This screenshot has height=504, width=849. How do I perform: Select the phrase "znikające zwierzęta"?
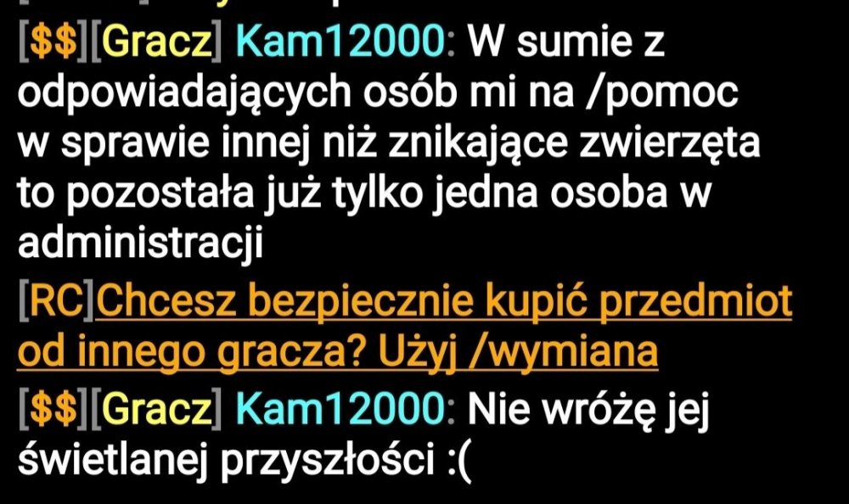tap(574, 144)
